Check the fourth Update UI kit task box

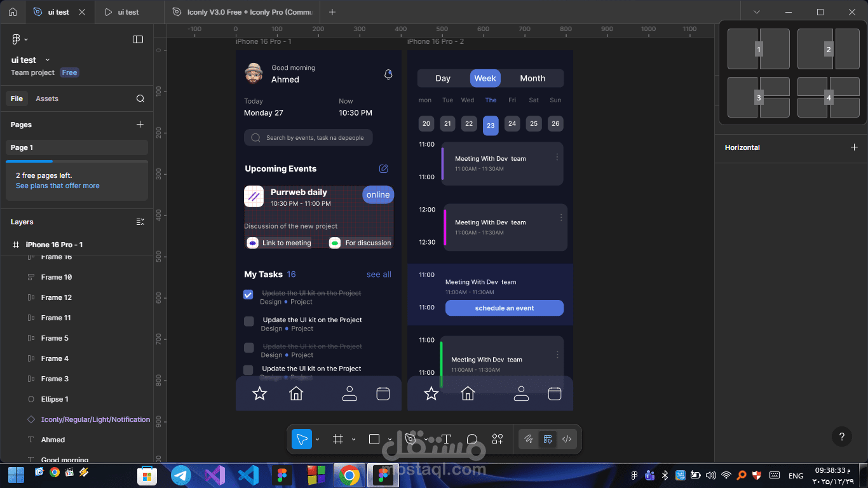(x=248, y=370)
